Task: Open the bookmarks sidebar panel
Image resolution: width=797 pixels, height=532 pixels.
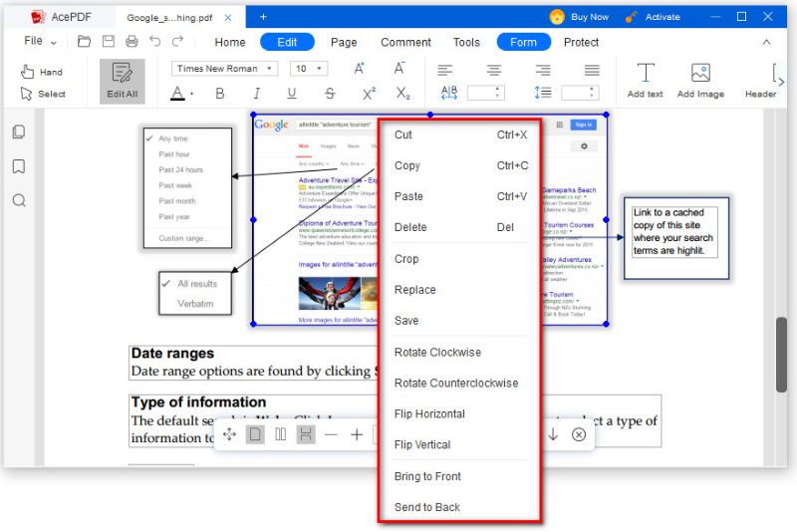Action: pos(19,166)
